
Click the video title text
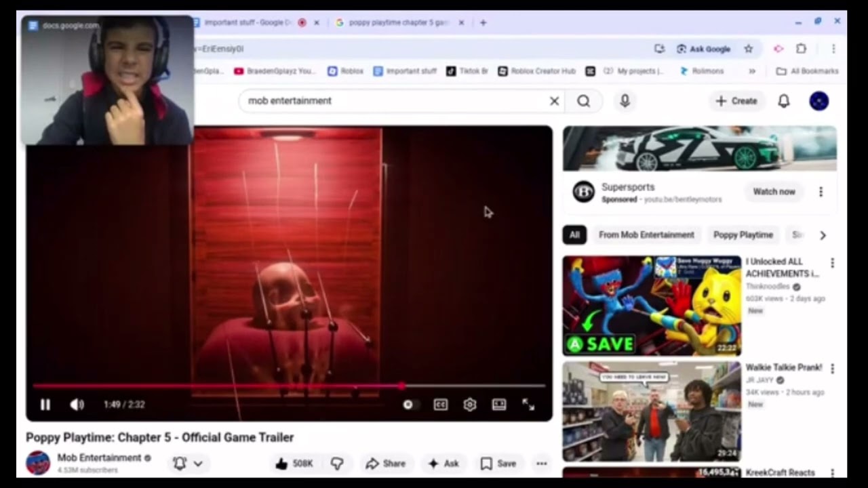click(160, 438)
